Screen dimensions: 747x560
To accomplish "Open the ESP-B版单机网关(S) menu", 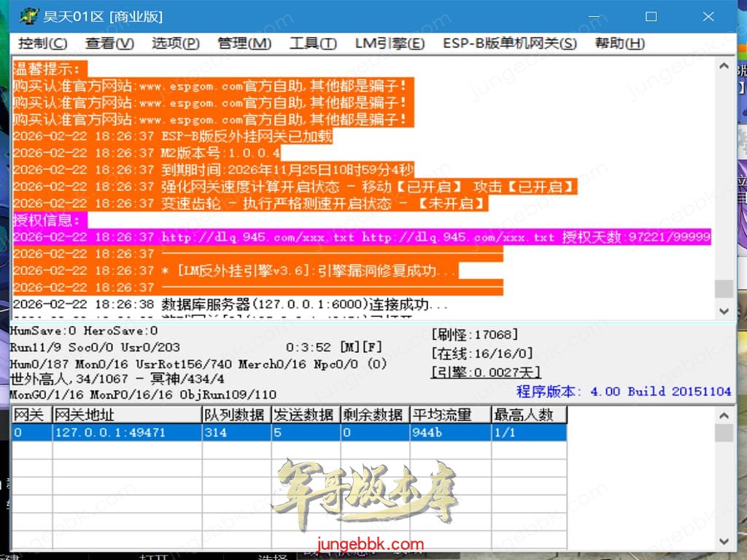I will [509, 44].
